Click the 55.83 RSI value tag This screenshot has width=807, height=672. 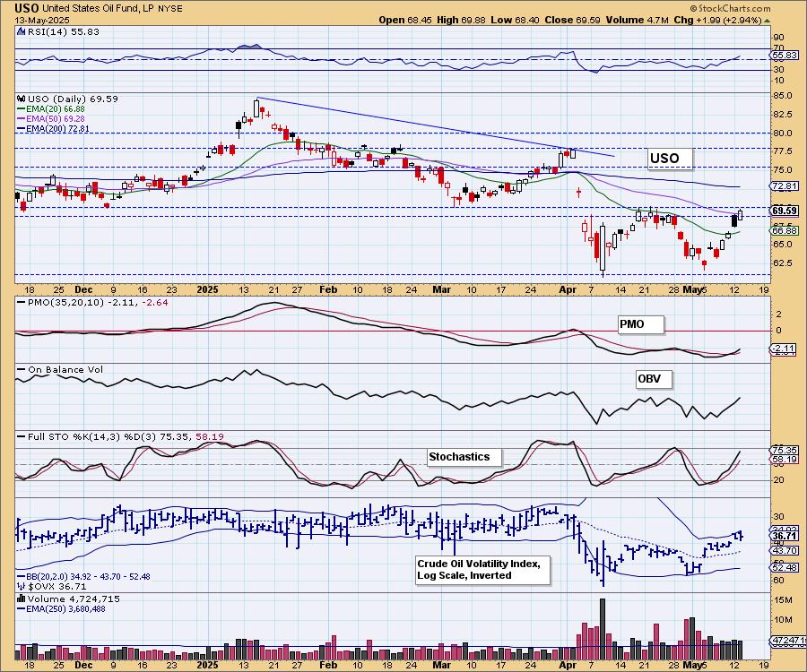coord(785,55)
